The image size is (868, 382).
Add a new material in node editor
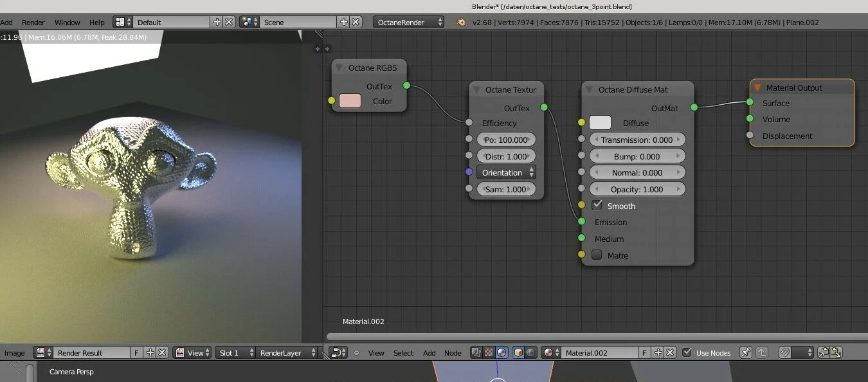[658, 352]
